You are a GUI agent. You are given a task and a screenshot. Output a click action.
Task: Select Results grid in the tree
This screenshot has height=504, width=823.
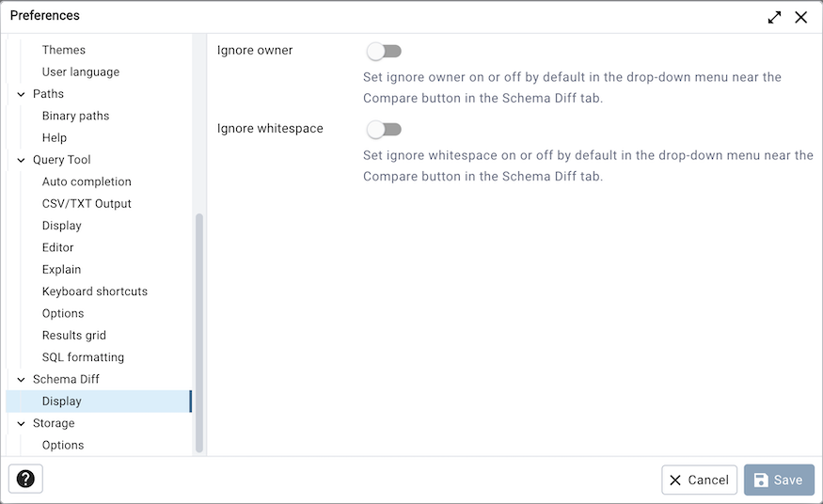(x=74, y=335)
